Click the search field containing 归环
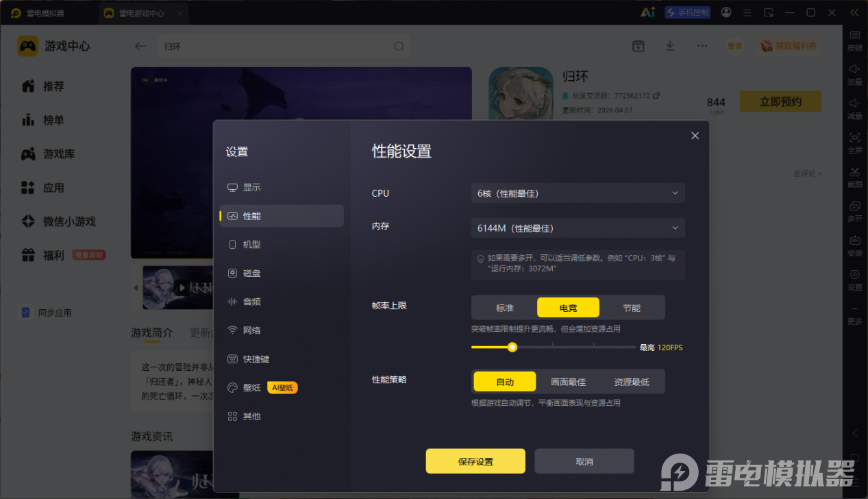Viewport: 868px width, 499px height. [x=284, y=46]
